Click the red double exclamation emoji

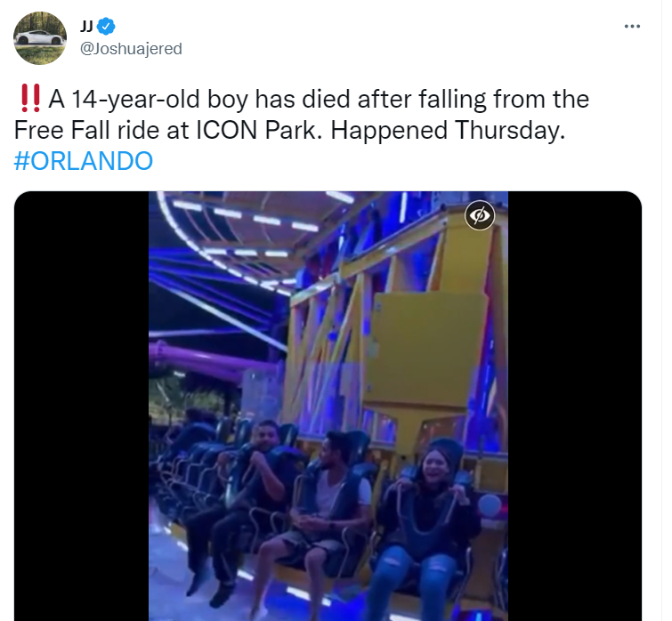[x=30, y=99]
